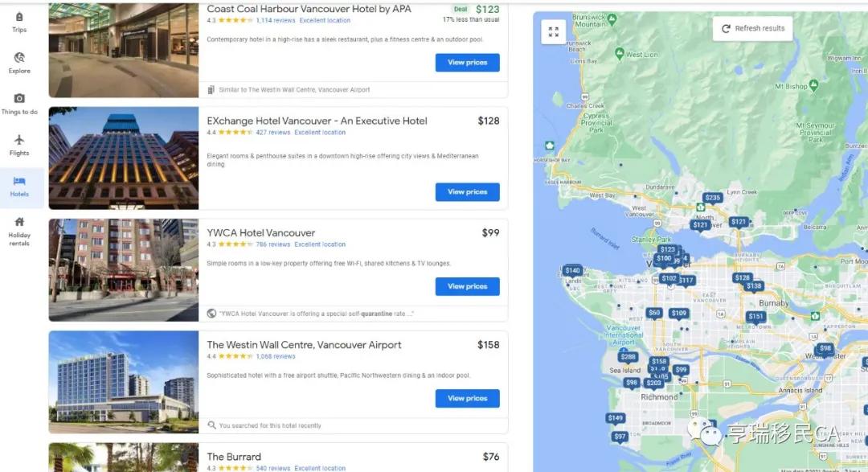Select the Hotels bed icon

19,181
